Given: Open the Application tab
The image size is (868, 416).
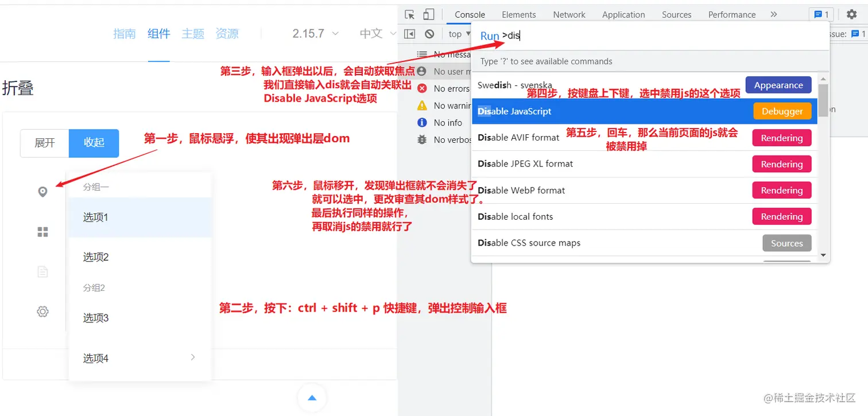Looking at the screenshot, I should [623, 15].
